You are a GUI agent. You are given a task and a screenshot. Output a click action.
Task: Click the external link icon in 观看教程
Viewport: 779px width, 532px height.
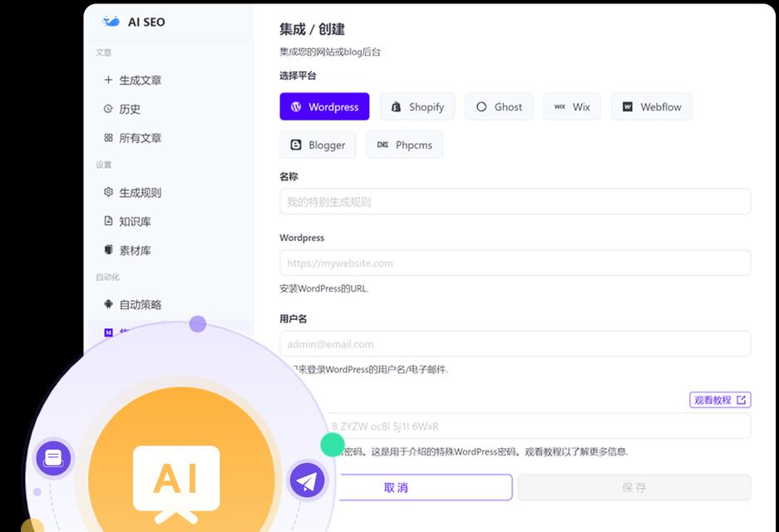pyautogui.click(x=742, y=400)
